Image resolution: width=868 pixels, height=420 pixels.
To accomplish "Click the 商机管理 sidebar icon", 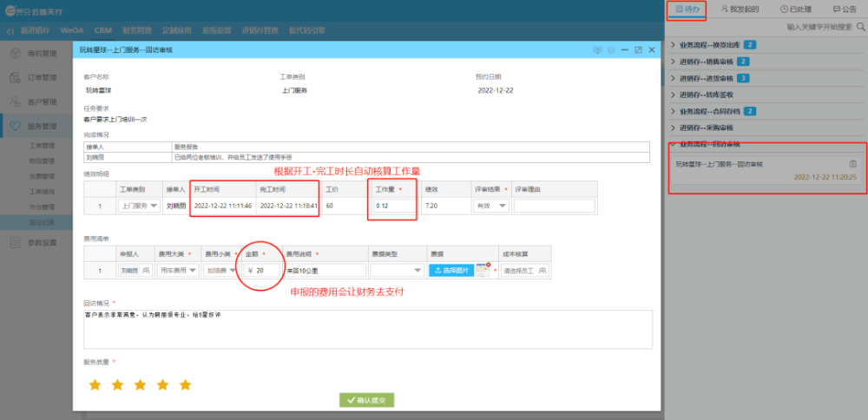I will tap(16, 54).
